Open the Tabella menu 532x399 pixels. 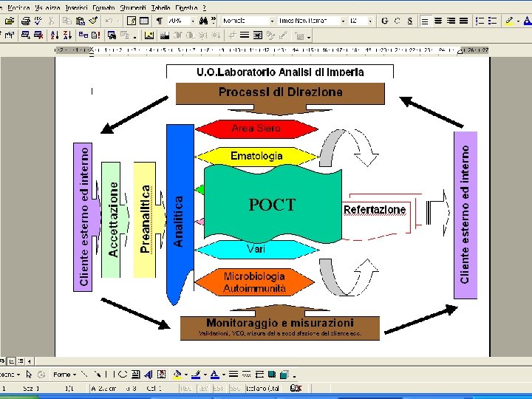(x=160, y=7)
